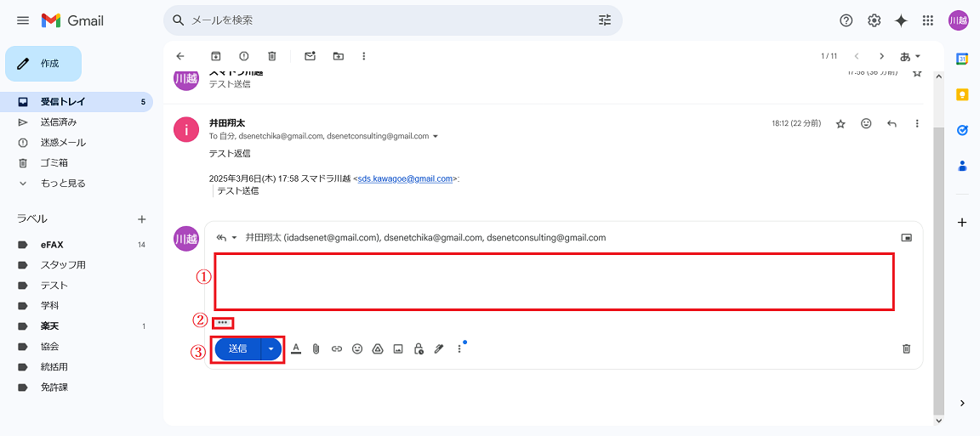980x436 pixels.
Task: Insert a link in the reply
Action: coord(337,348)
